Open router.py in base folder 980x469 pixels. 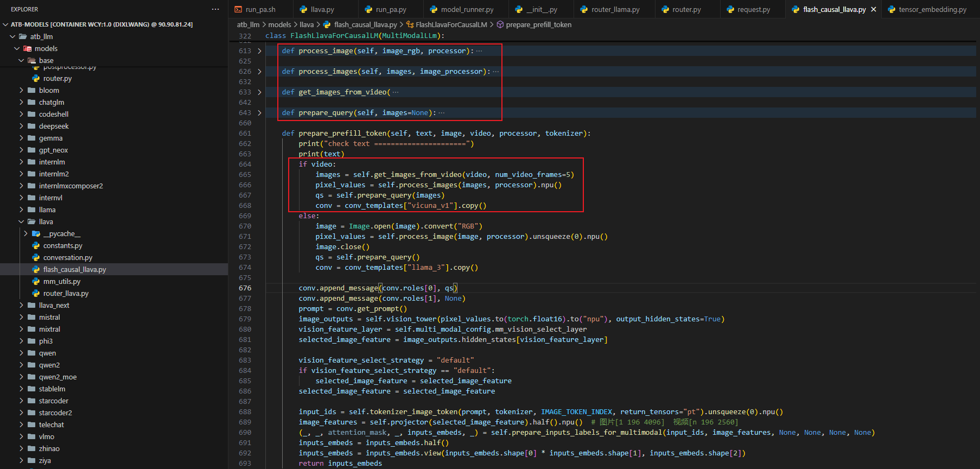coord(57,78)
